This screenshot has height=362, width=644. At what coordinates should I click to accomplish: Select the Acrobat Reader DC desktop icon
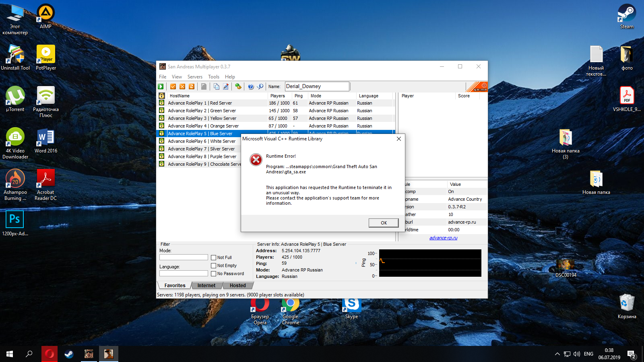click(45, 185)
